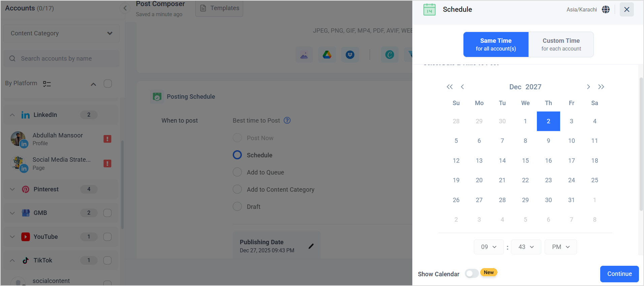Screen dimensions: 644x286
Task: Open Canva design icon
Action: click(x=390, y=55)
